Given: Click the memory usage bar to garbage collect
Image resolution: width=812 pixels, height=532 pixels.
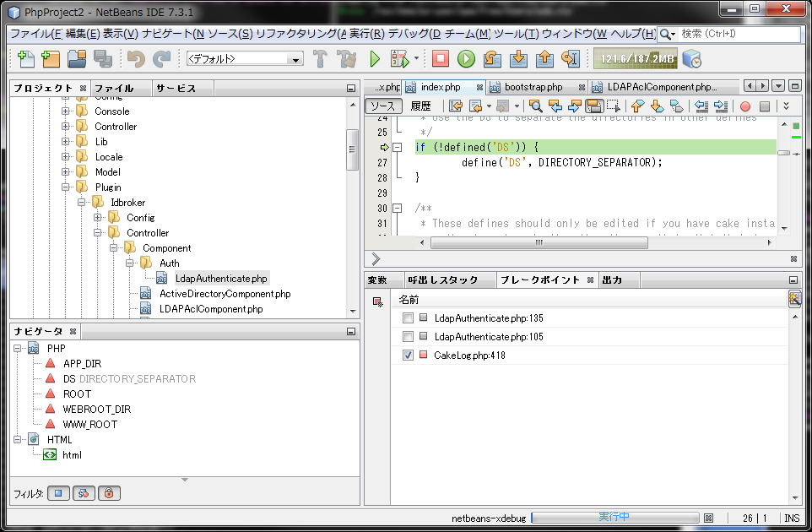Looking at the screenshot, I should tap(636, 58).
